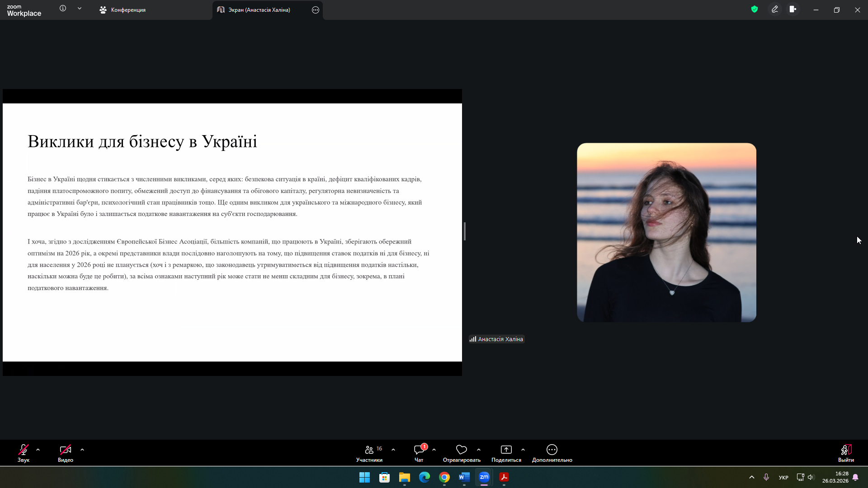
Task: Select the Экран (Анастасія Халіна) tab
Action: (x=259, y=10)
